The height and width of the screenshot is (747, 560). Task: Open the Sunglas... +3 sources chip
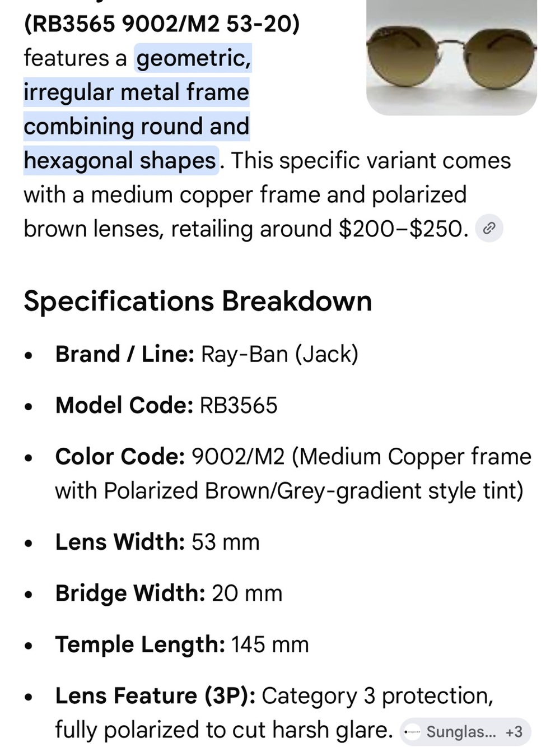tap(465, 731)
